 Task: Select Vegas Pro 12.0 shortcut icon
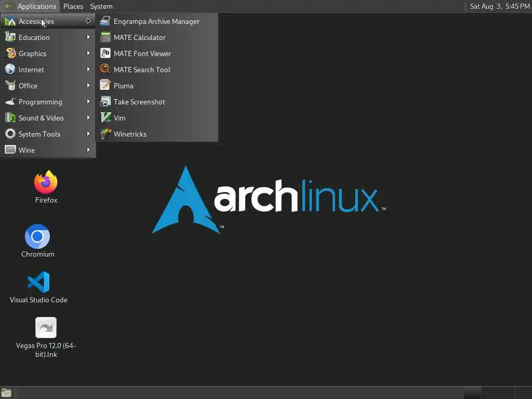[x=46, y=327]
